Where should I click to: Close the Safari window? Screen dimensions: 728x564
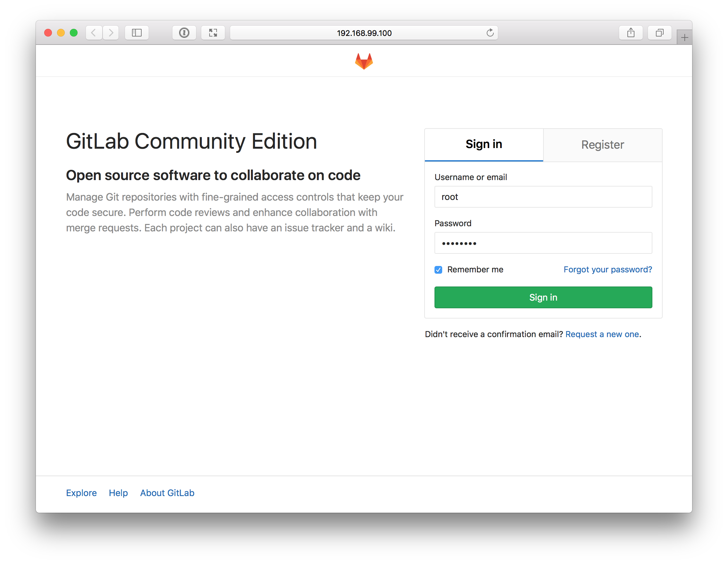pyautogui.click(x=48, y=33)
